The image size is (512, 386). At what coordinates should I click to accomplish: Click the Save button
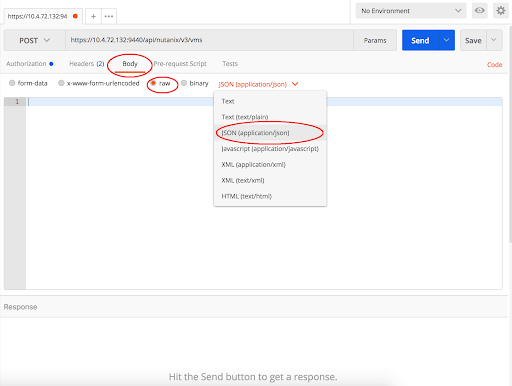[473, 40]
